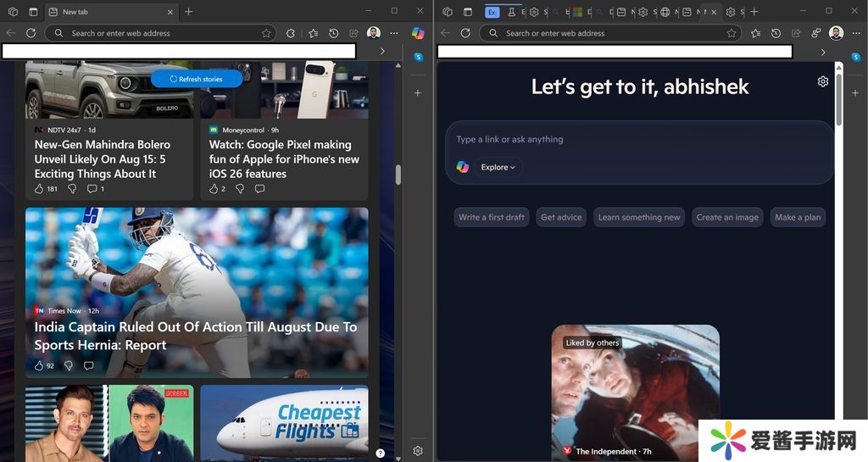Click comment icon on Mahindra Bolero story
Image resolution: width=868 pixels, height=462 pixels.
[x=92, y=188]
